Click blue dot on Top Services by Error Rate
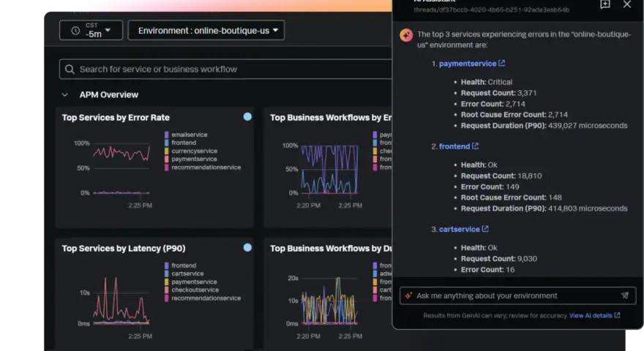Screen dimensions: 644x351 click(x=247, y=116)
